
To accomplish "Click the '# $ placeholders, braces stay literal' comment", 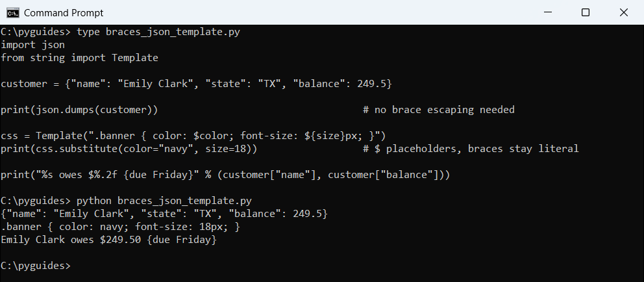I will 471,148.
